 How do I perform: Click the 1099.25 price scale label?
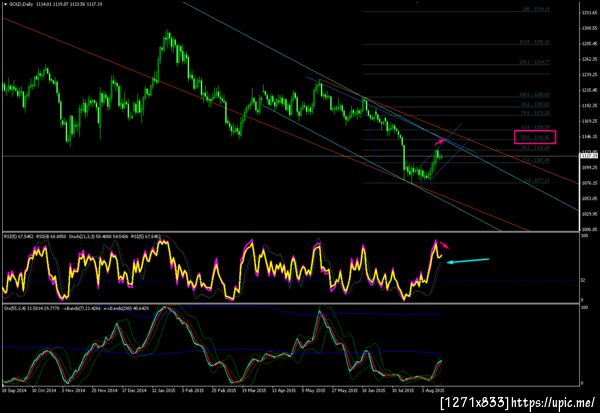coord(590,168)
